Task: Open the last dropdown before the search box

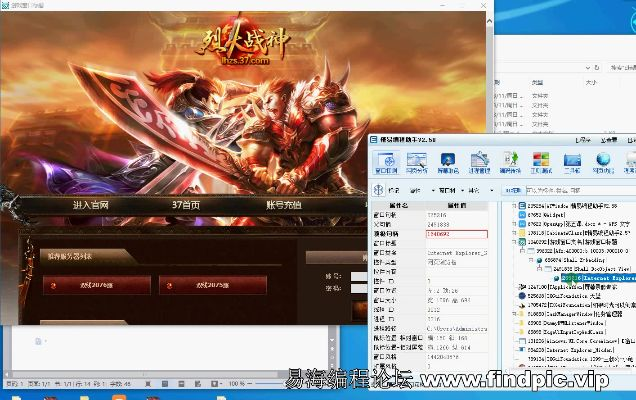Action: [x=492, y=190]
